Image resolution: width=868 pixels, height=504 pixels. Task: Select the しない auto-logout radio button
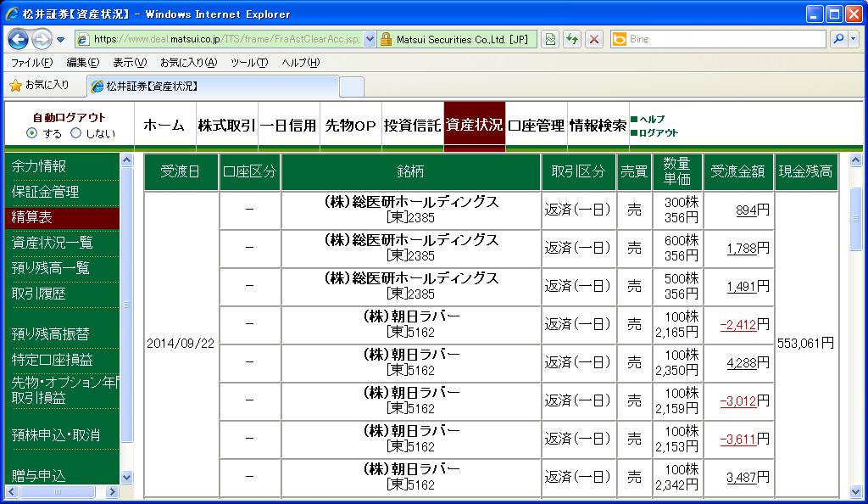click(x=75, y=133)
